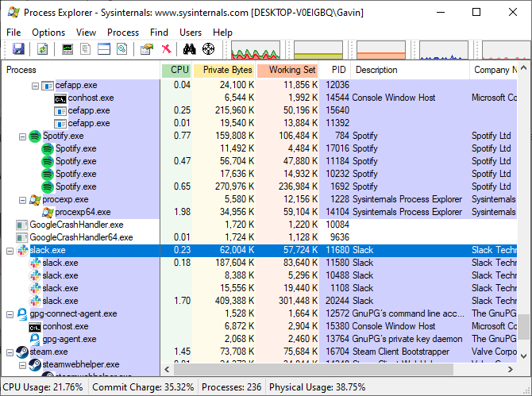
Task: Click the CPU Usage 21.76% status entry
Action: click(x=43, y=387)
